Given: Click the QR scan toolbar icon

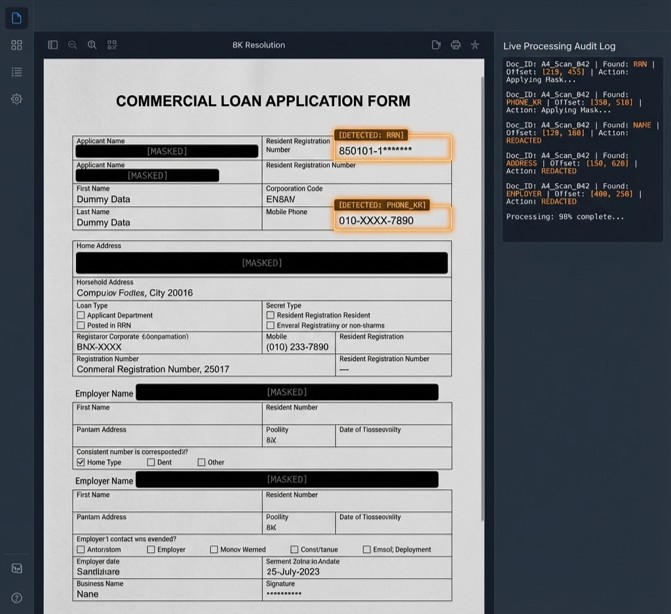Looking at the screenshot, I should coord(112,45).
